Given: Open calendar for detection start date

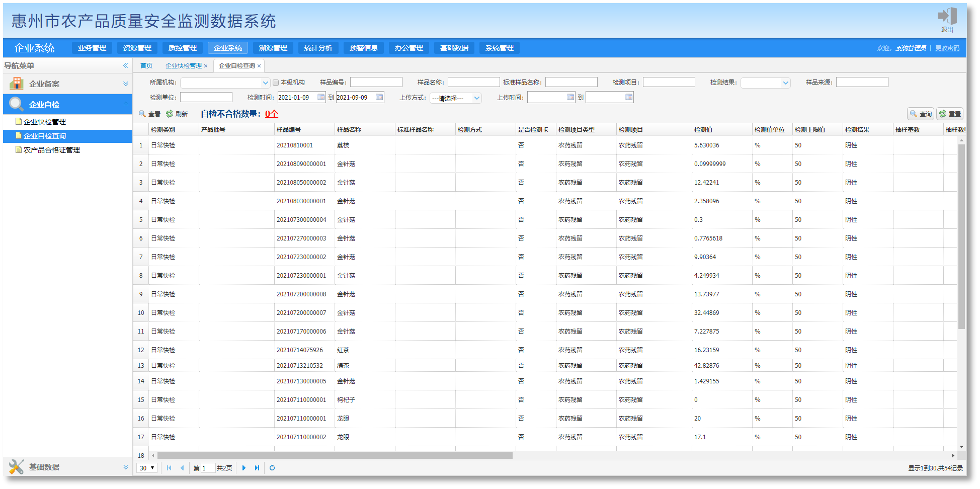Looking at the screenshot, I should (x=321, y=98).
